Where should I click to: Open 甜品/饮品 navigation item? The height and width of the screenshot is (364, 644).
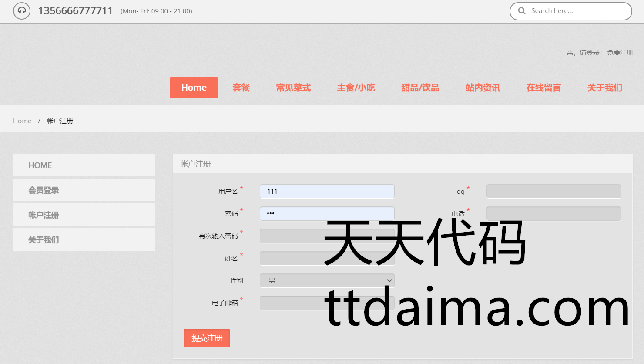(x=420, y=88)
